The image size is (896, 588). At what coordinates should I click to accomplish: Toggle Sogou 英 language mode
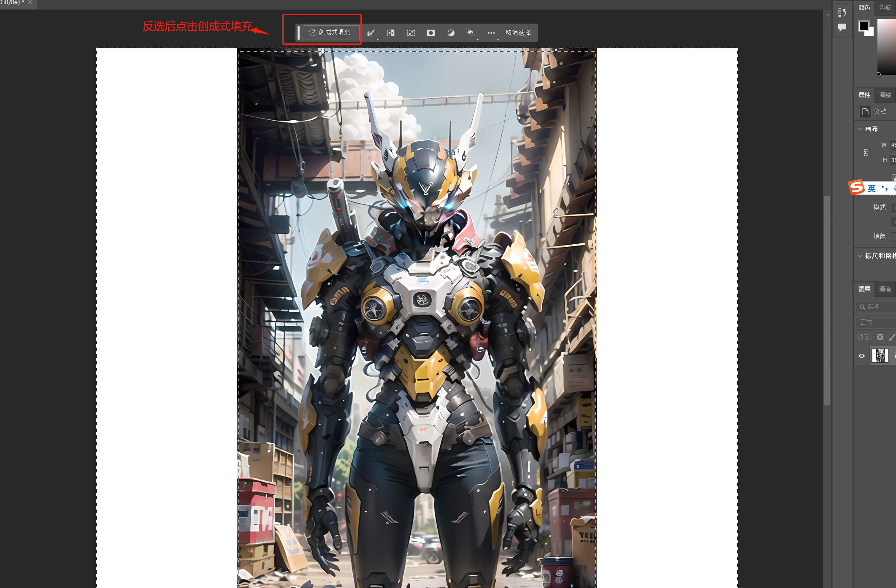[872, 188]
